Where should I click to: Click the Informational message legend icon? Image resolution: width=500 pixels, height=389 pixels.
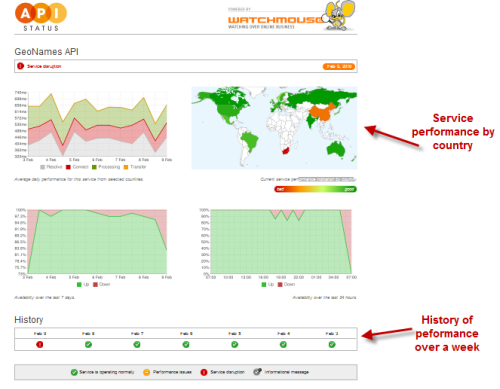click(257, 372)
